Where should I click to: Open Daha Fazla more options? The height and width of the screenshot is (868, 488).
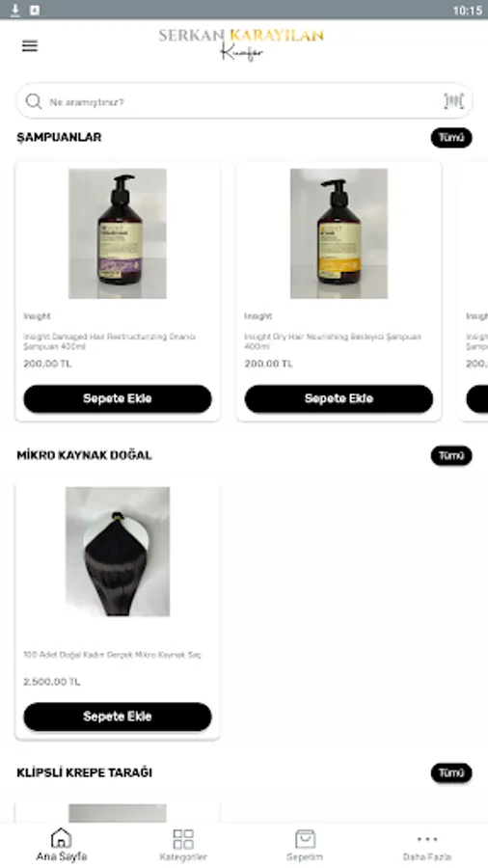point(427,845)
